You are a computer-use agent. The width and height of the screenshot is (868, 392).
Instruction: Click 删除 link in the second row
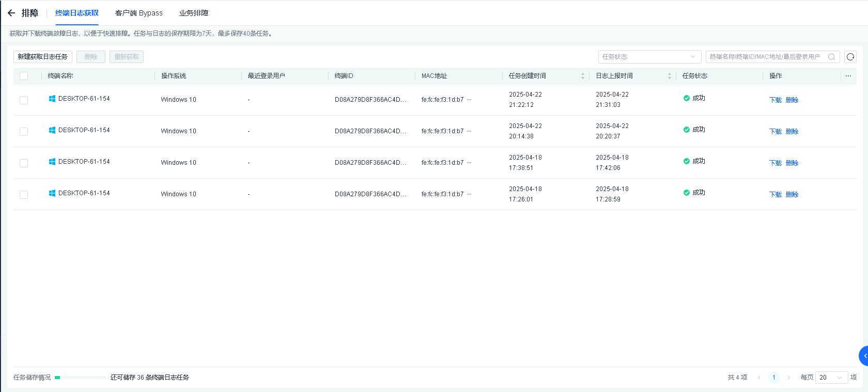click(792, 132)
